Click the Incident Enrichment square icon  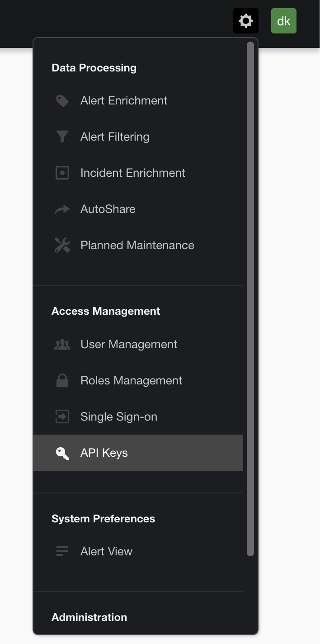[x=62, y=173]
